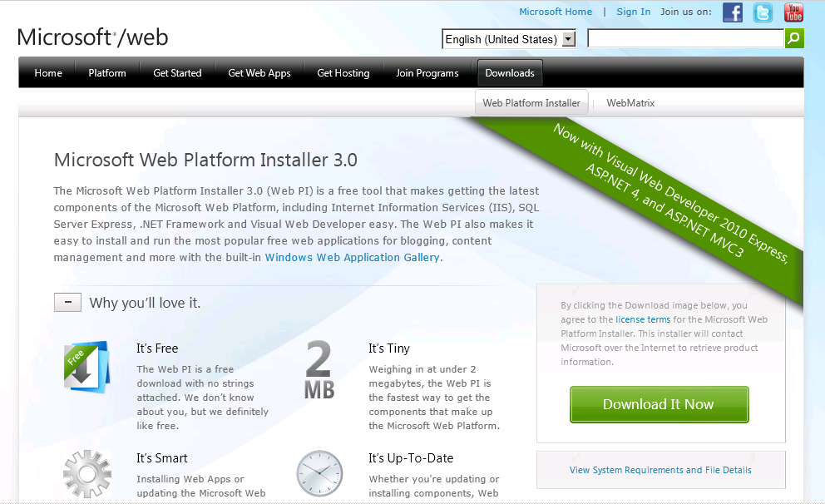
Task: Select the Get Started menu item
Action: point(177,73)
